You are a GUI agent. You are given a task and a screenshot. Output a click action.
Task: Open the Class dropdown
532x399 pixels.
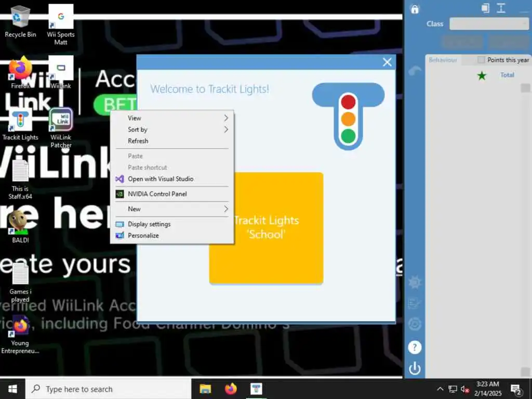[x=489, y=24]
